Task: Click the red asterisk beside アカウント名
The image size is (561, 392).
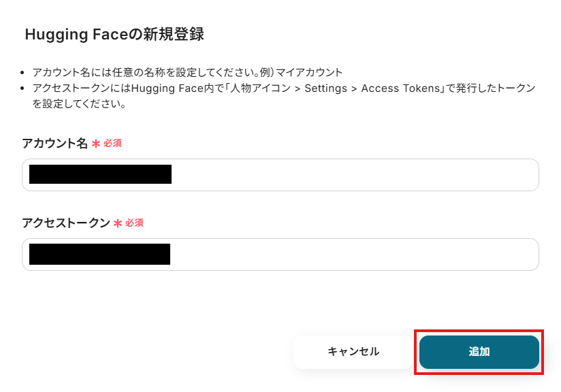Action: [x=96, y=144]
